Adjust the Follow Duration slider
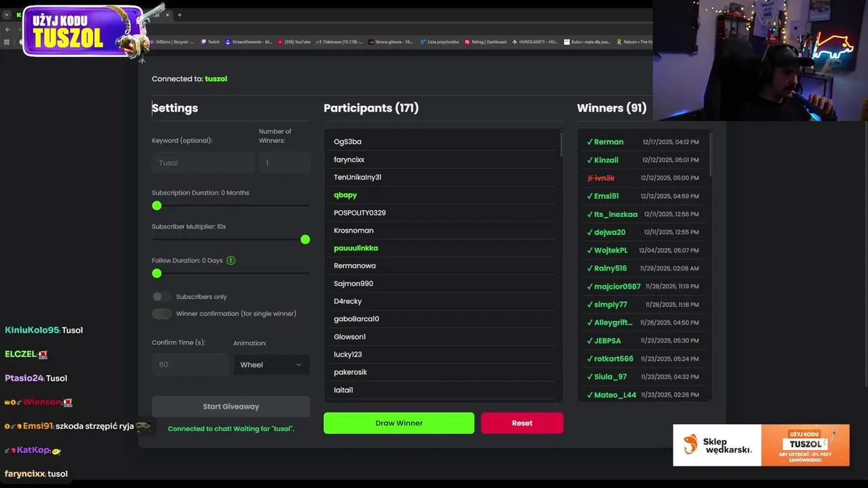The image size is (868, 488). click(x=231, y=273)
